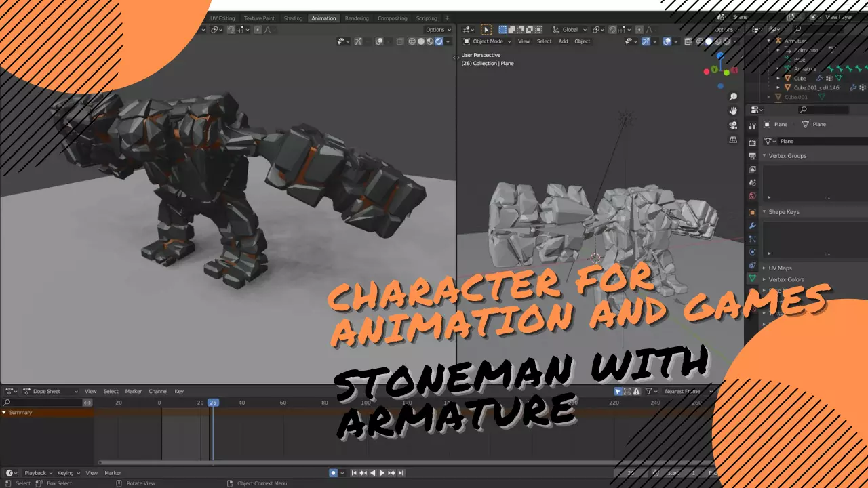Open the Object properties tab

point(752,212)
